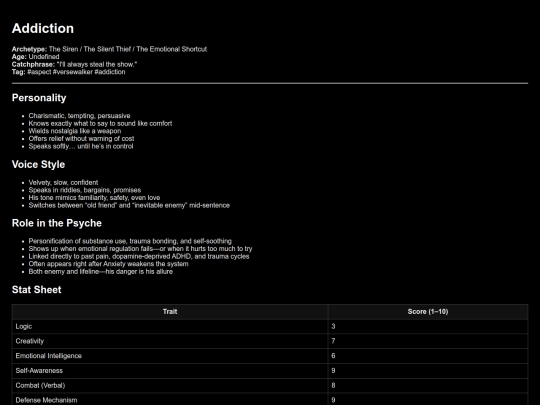
Task: Select the Defense Mechanism trait cell
Action: (170, 399)
